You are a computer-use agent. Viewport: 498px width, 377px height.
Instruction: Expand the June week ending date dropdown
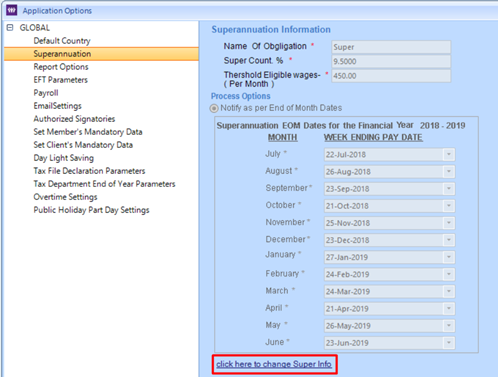(449, 343)
